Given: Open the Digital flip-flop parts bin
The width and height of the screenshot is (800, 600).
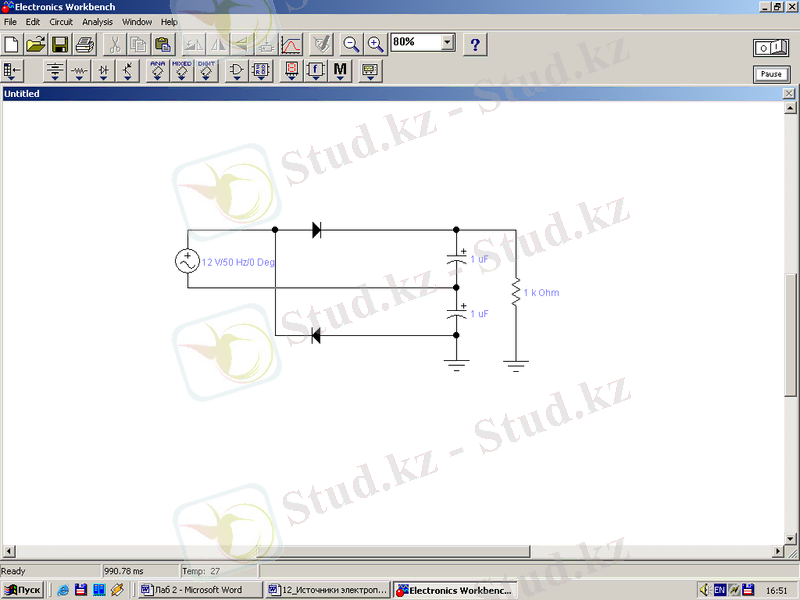Looking at the screenshot, I should pos(261,70).
